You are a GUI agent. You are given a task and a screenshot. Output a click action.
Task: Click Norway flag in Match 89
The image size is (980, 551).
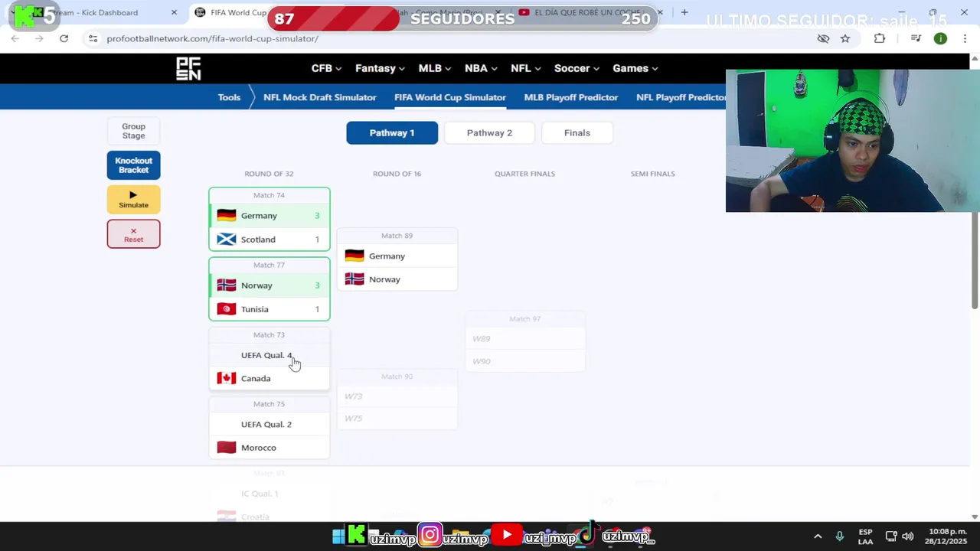coord(354,279)
